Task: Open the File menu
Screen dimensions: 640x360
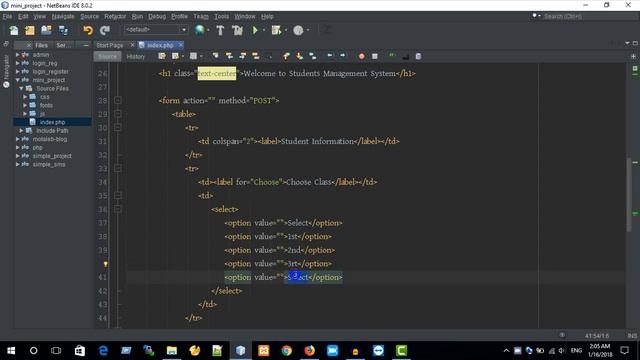Action: pyautogui.click(x=7, y=17)
